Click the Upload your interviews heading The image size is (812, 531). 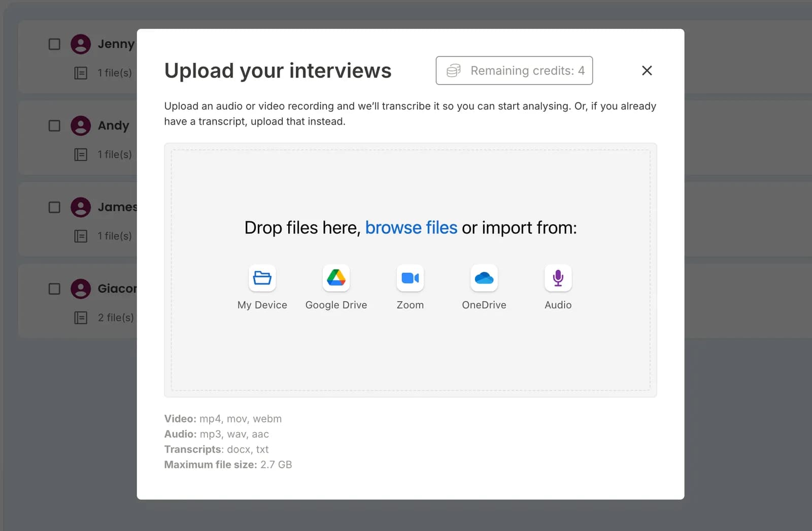pos(278,70)
